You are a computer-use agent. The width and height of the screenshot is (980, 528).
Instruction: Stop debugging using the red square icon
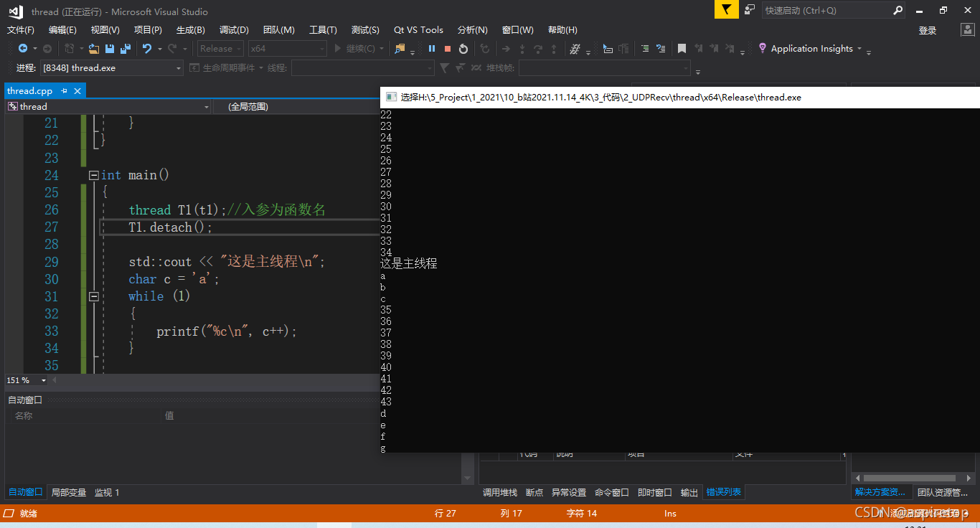tap(447, 48)
